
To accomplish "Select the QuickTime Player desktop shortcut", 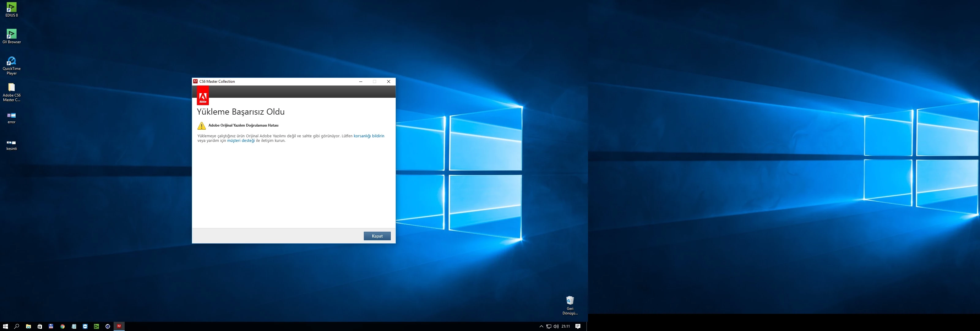I will (x=11, y=65).
